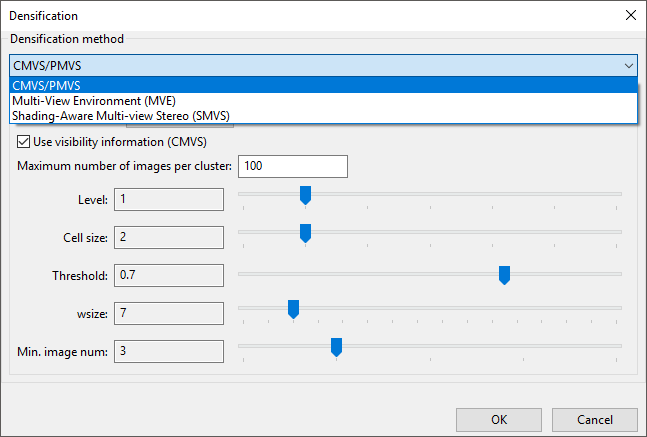
Task: Click the Cell size value box
Action: (x=168, y=237)
